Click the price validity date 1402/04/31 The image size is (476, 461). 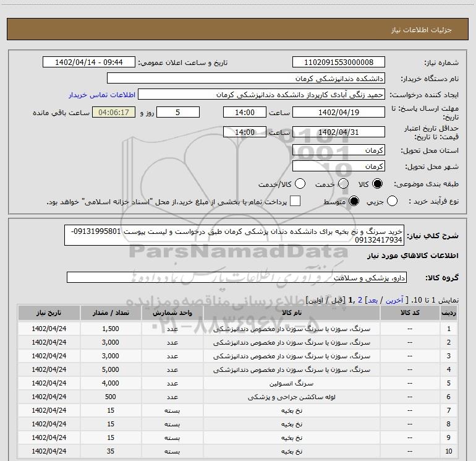(x=339, y=132)
